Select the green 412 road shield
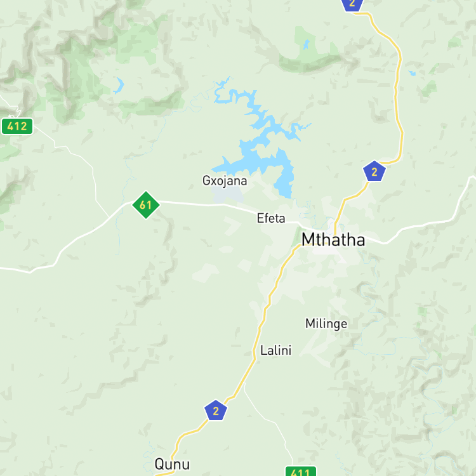Image resolution: width=476 pixels, height=476 pixels. 17,126
